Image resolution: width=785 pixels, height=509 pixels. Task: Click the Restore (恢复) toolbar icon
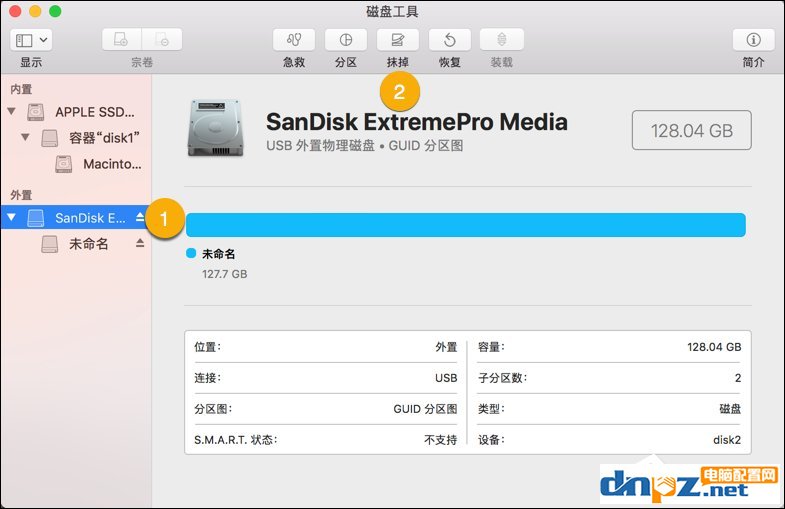coord(450,40)
